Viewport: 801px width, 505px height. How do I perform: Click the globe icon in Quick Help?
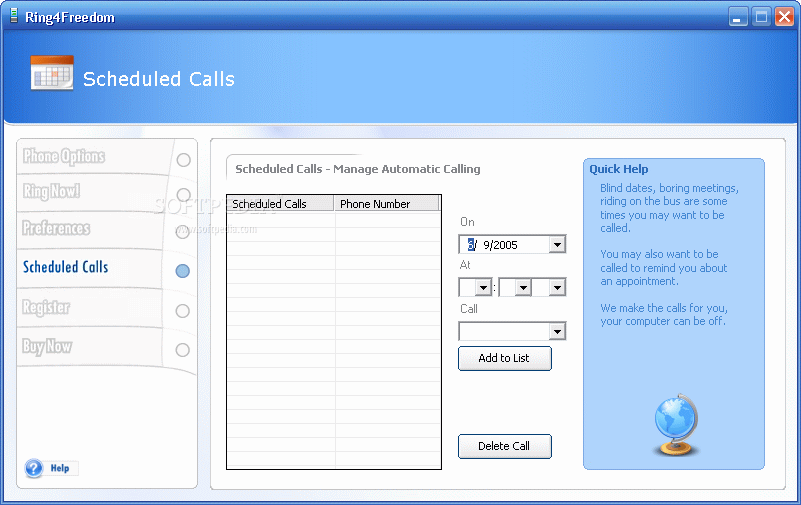point(676,425)
